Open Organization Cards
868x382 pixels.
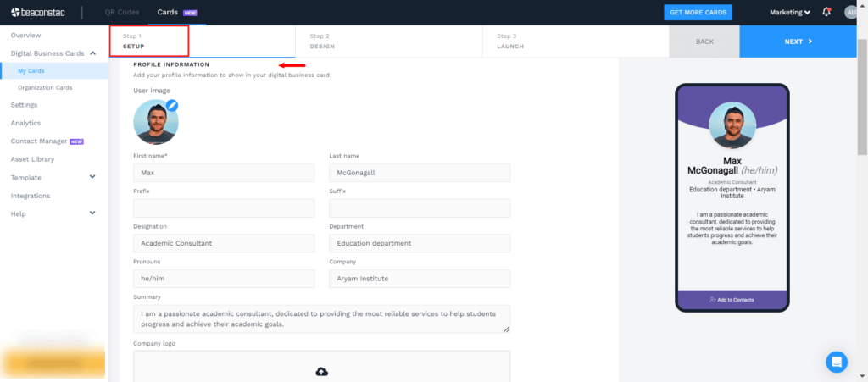(x=45, y=87)
